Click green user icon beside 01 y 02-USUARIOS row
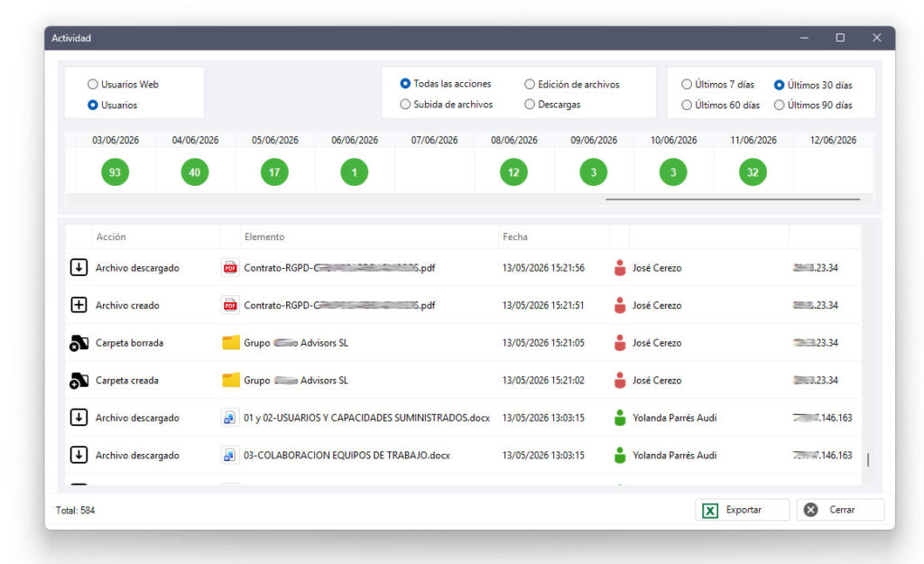The width and height of the screenshot is (924, 564). [619, 418]
